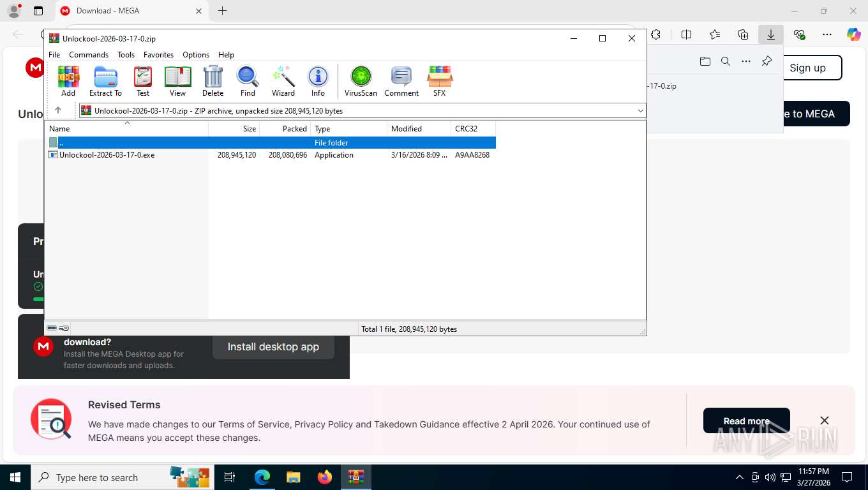Open the Options menu
Image resolution: width=868 pixels, height=490 pixels.
[x=196, y=55]
